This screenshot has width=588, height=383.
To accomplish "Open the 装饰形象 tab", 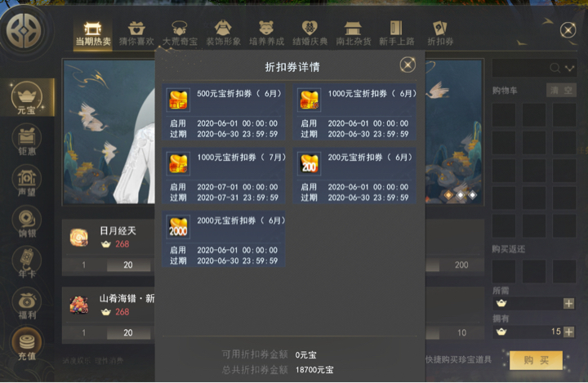I will click(223, 33).
